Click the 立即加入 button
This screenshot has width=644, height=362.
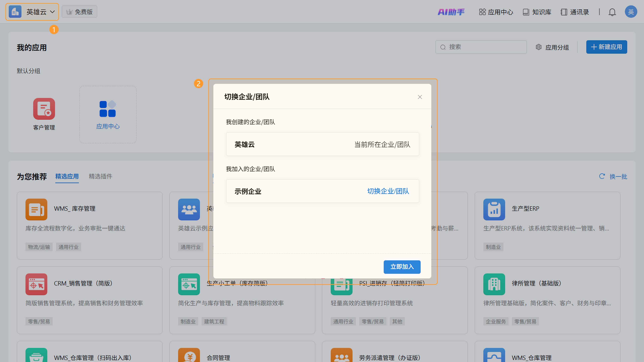click(402, 267)
